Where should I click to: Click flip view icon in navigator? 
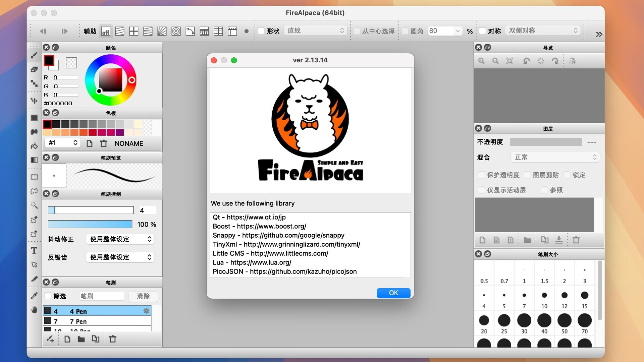[572, 61]
